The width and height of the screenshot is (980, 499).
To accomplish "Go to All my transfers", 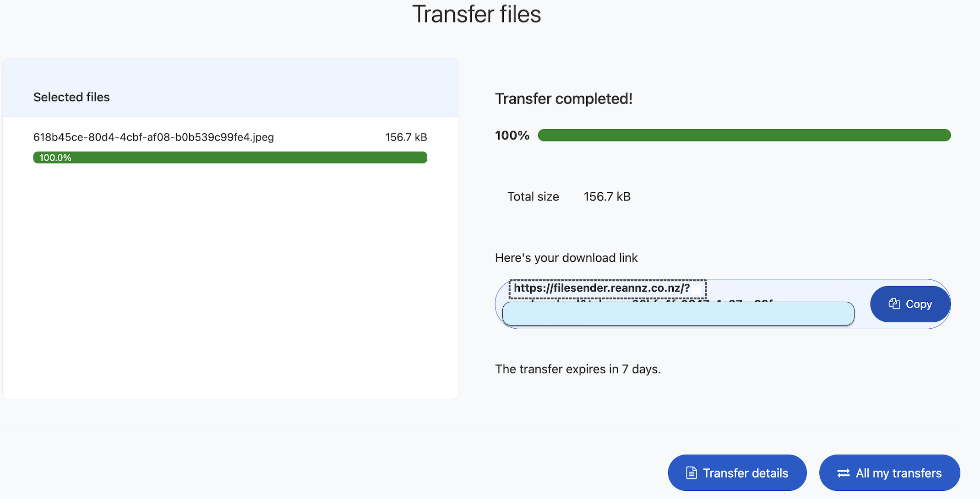I will pyautogui.click(x=889, y=473).
